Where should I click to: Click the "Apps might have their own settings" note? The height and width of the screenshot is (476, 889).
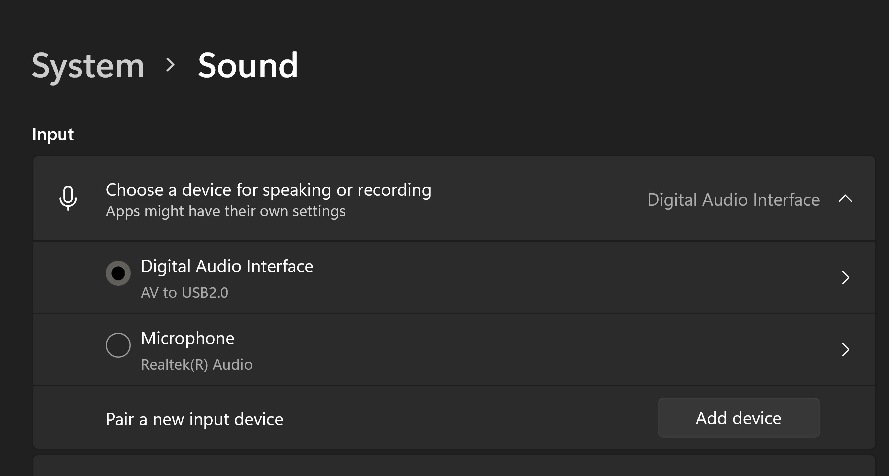pos(226,211)
